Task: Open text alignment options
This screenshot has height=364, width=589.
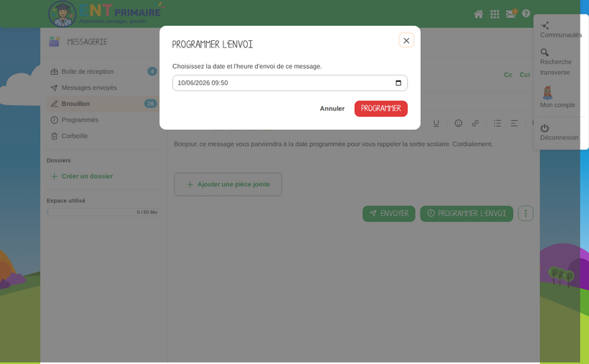Action: pos(514,123)
